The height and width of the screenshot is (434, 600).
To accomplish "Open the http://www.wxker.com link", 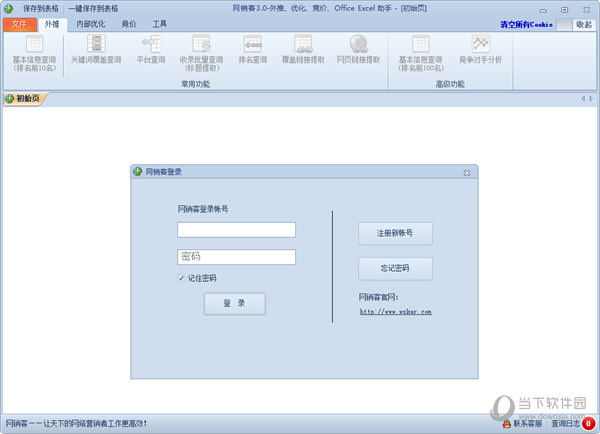I will click(396, 312).
